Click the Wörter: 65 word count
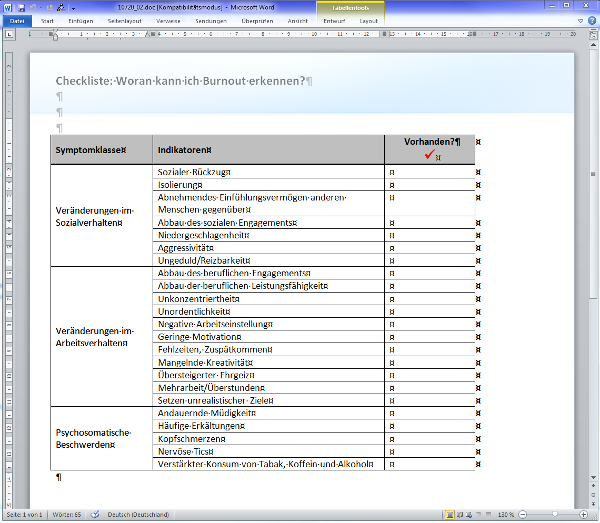This screenshot has width=600, height=523. pos(67,514)
